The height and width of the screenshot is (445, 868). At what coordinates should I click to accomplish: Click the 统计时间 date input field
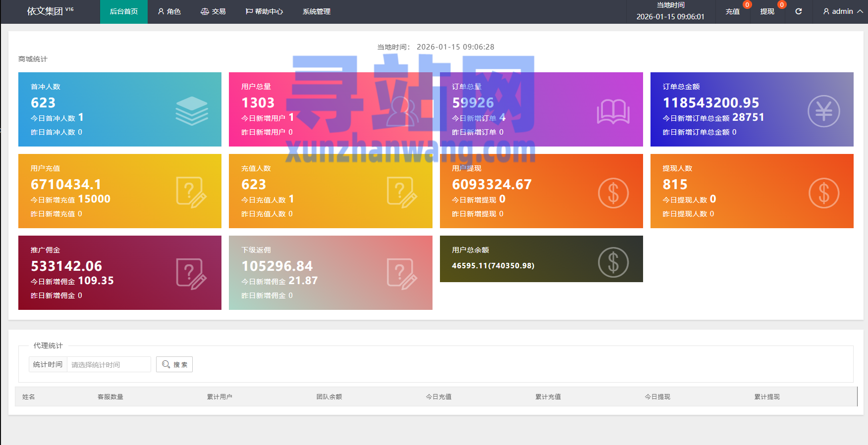(108, 364)
